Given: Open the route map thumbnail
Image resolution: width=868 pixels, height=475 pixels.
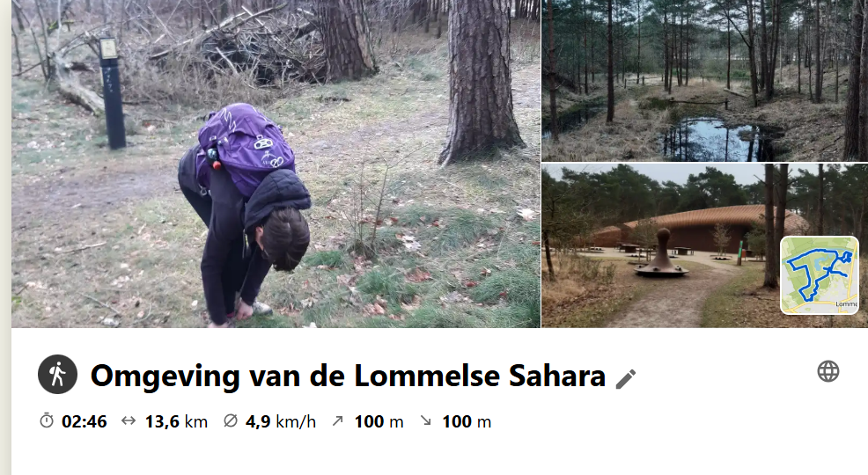Looking at the screenshot, I should tap(820, 275).
